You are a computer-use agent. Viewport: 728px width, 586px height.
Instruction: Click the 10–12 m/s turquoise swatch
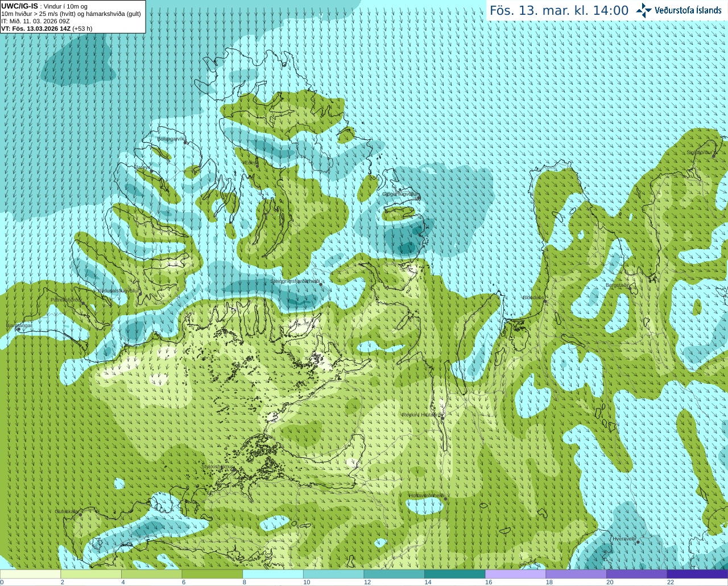[x=333, y=574]
